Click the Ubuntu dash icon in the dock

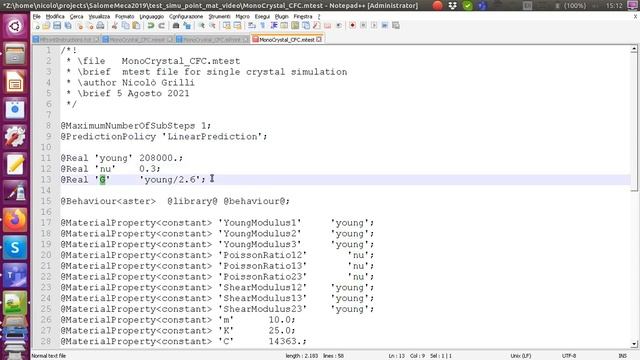15,27
